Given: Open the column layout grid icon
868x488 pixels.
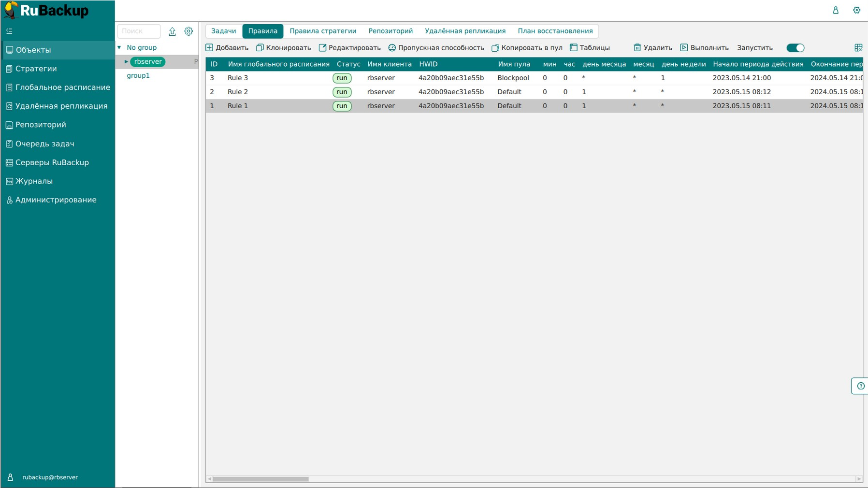Looking at the screenshot, I should (858, 48).
